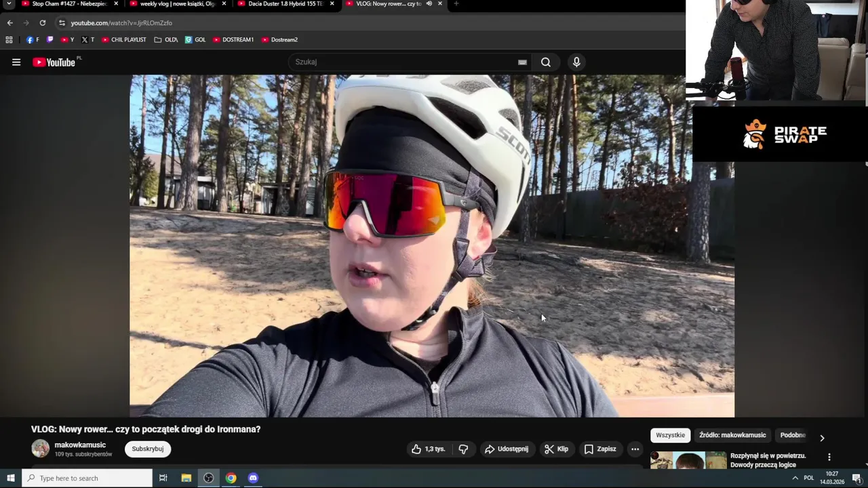Select the Źródło: makowkamusic chip
The image size is (868, 488).
[732, 435]
